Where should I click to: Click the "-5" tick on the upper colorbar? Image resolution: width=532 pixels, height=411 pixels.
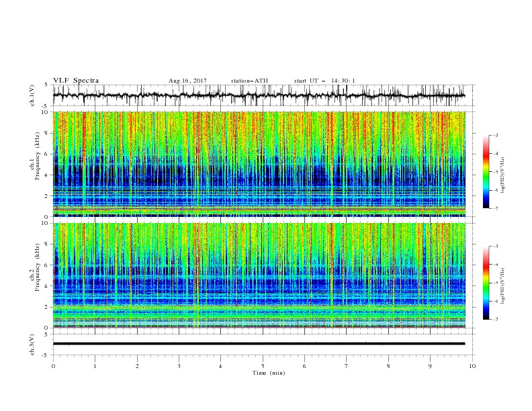pos(496,172)
